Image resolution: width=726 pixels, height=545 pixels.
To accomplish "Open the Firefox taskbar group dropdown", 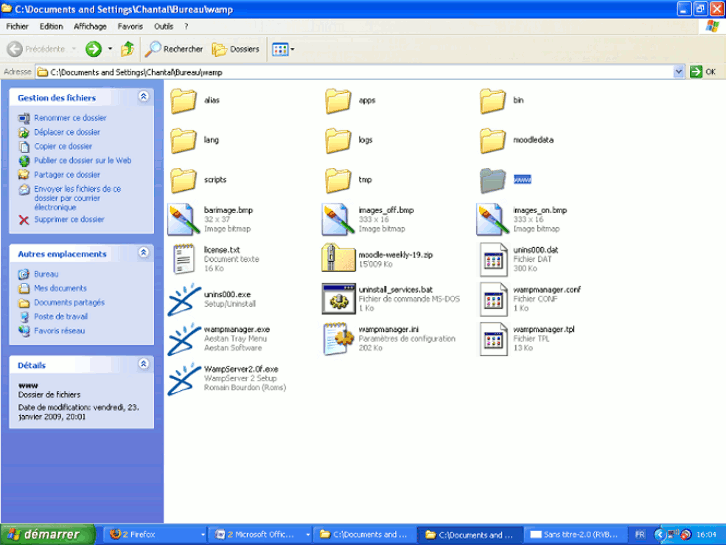I will click(202, 535).
